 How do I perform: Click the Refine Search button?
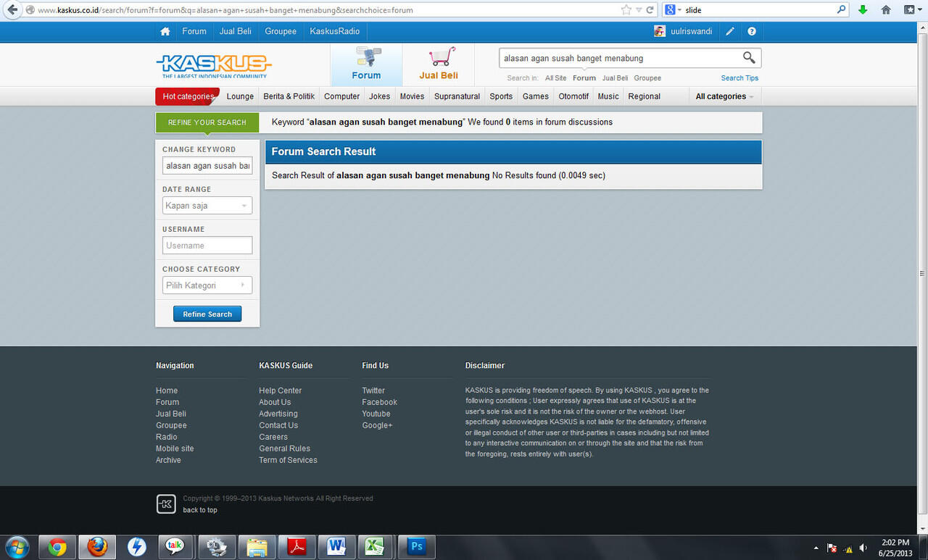tap(207, 314)
